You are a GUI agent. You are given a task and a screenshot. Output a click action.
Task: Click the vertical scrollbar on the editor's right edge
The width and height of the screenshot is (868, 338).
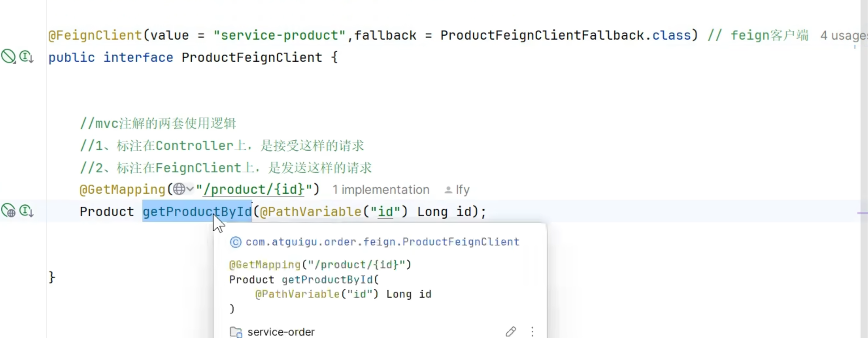[864, 131]
